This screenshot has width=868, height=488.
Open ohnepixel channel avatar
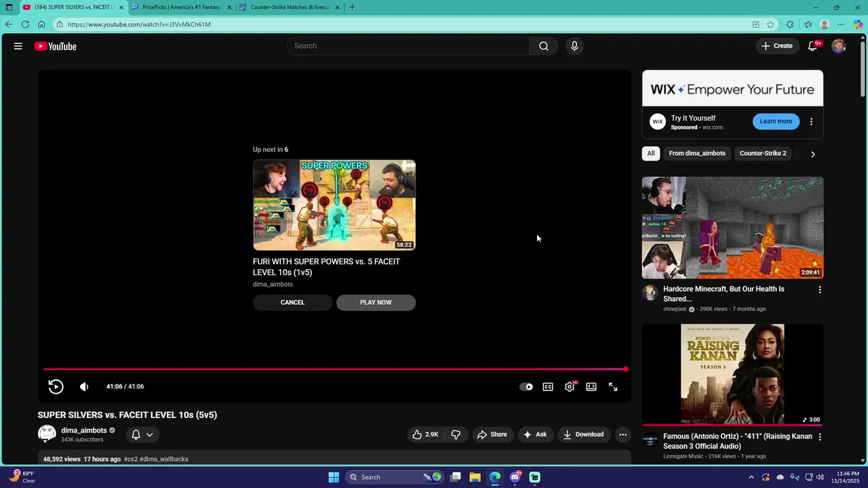pyautogui.click(x=650, y=293)
